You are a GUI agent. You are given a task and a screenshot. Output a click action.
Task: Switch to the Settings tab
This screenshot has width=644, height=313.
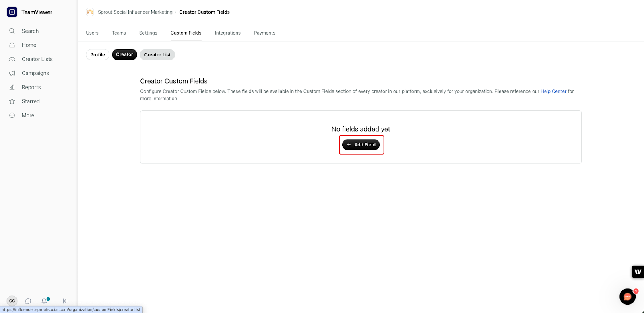click(148, 33)
